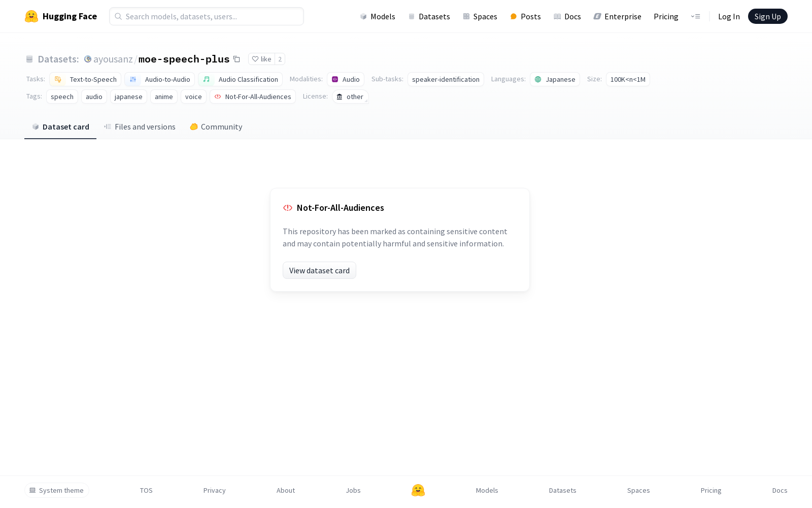Open the Models navigation link
Viewport: 812px width, 508px height.
(378, 16)
